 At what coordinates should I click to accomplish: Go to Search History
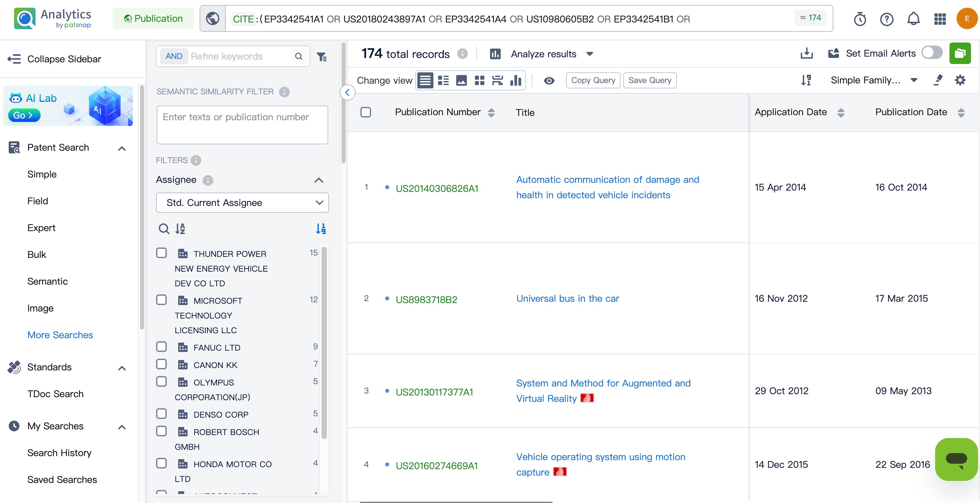tap(59, 453)
